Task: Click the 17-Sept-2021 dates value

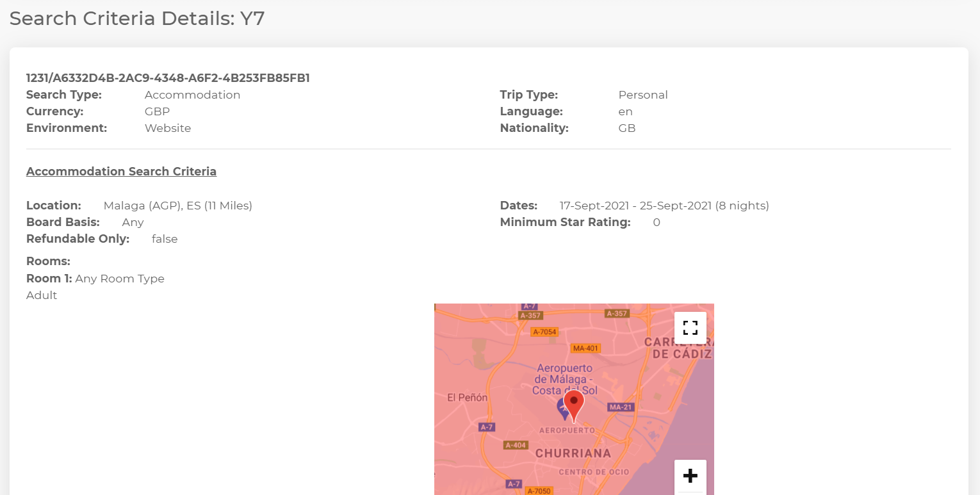Action: [x=664, y=206]
